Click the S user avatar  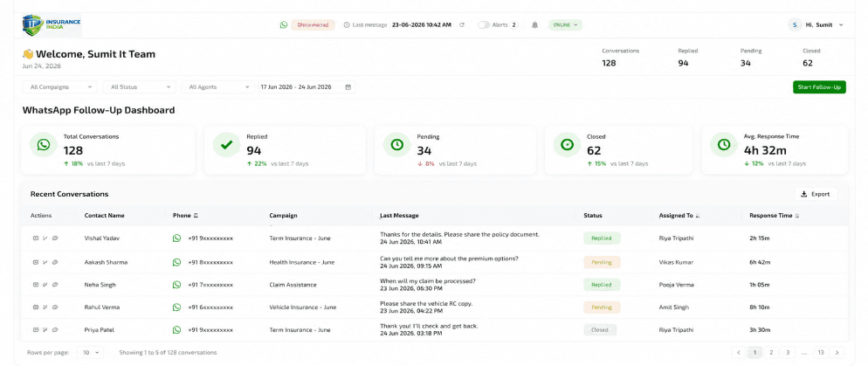click(x=795, y=25)
